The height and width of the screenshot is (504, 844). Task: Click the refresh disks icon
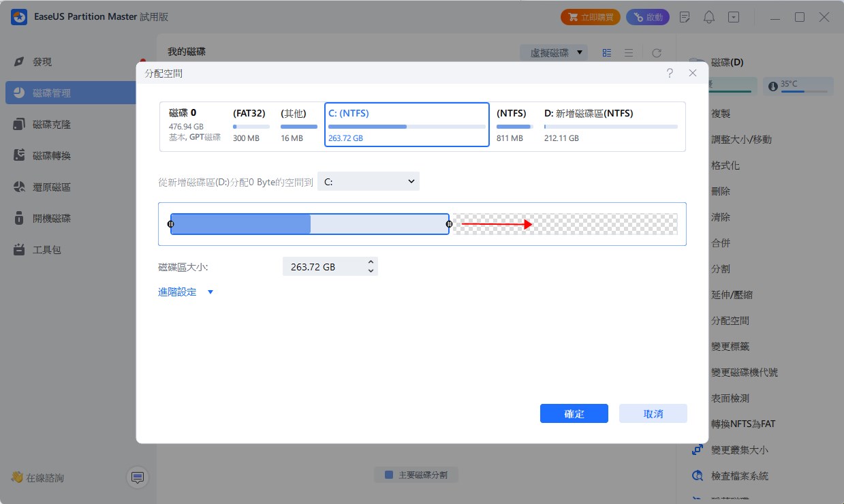(657, 52)
